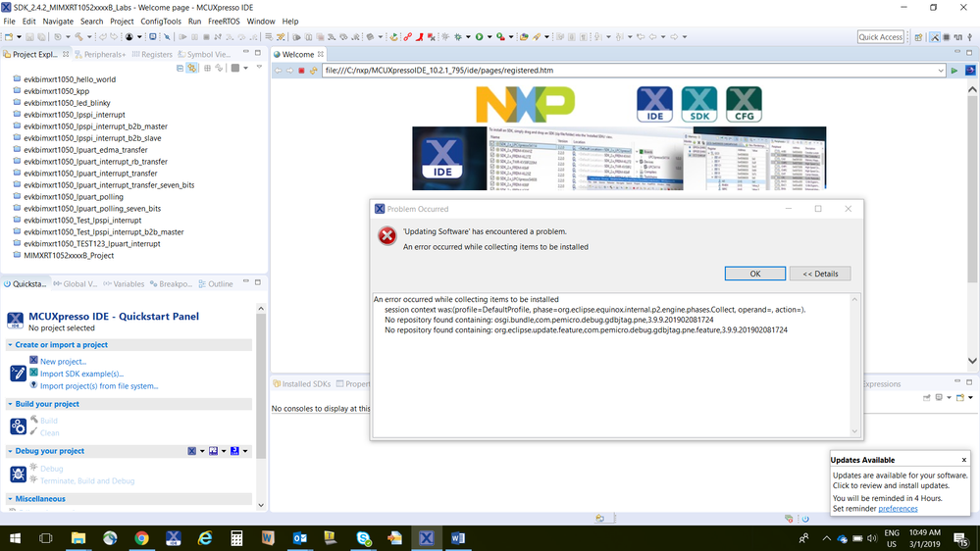The image size is (980, 551).
Task: Open the ConfigTools menu
Action: [x=161, y=22]
